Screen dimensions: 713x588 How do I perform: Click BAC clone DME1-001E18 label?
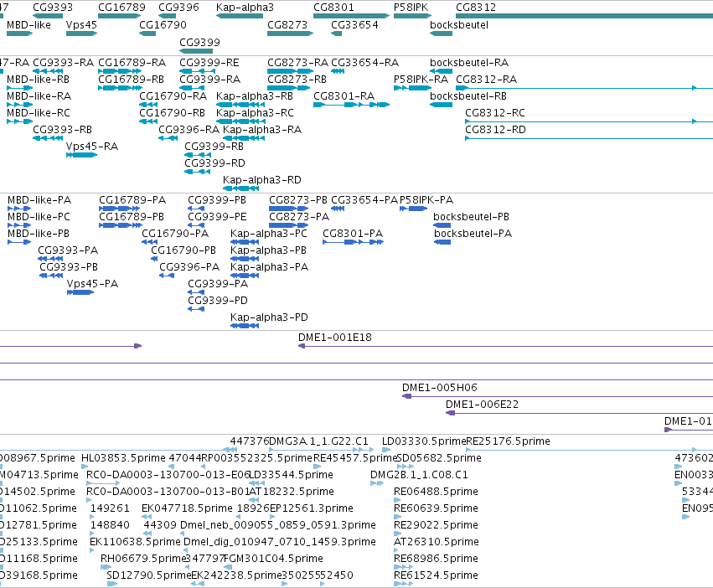pyautogui.click(x=334, y=337)
